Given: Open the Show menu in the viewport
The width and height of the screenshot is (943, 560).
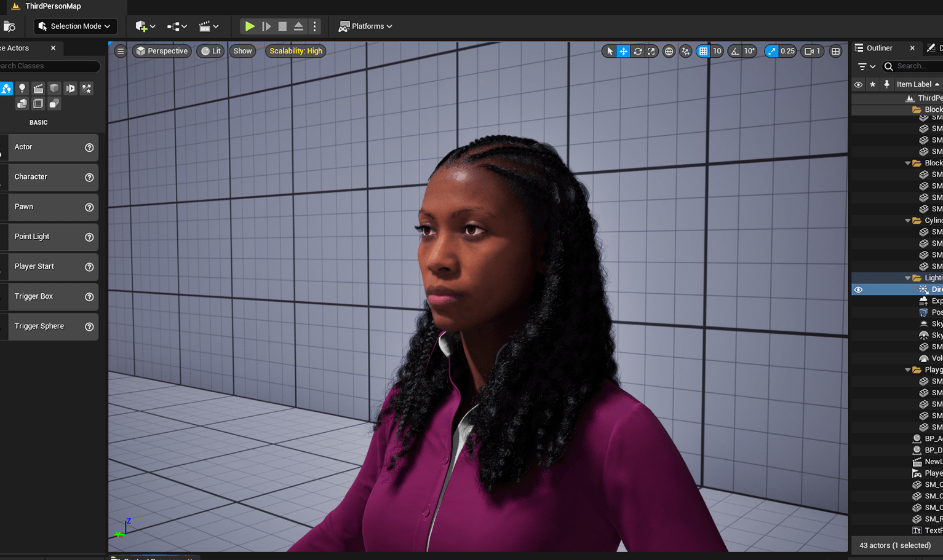Looking at the screenshot, I should (x=242, y=51).
